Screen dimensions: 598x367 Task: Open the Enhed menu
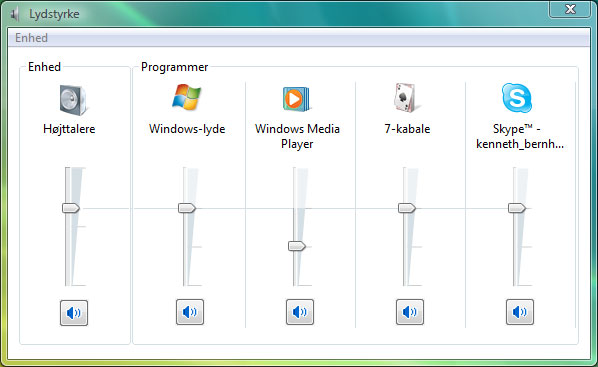tap(31, 38)
